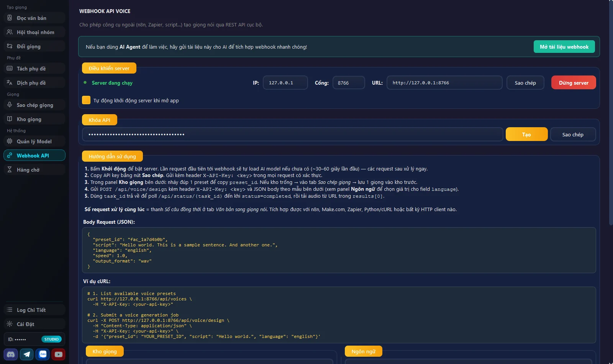The height and width of the screenshot is (364, 613).
Task: Click the Cài Đặt gear icon
Action: pyautogui.click(x=10, y=324)
